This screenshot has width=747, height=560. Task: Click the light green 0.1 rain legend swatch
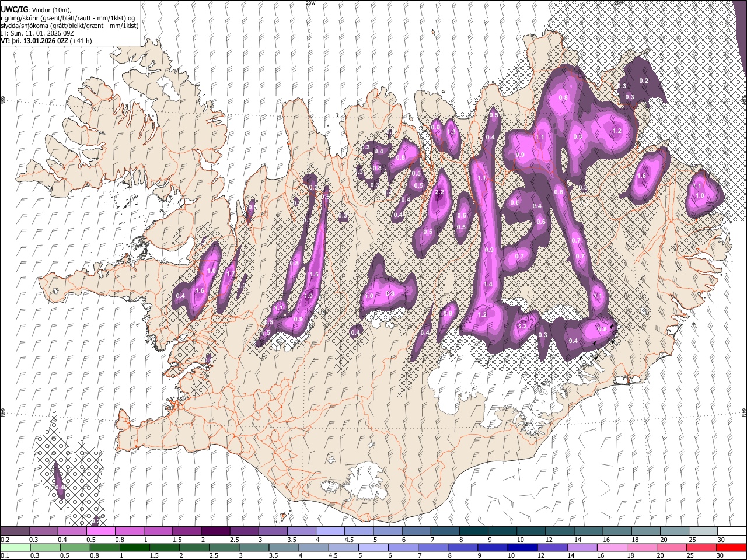coord(15,547)
